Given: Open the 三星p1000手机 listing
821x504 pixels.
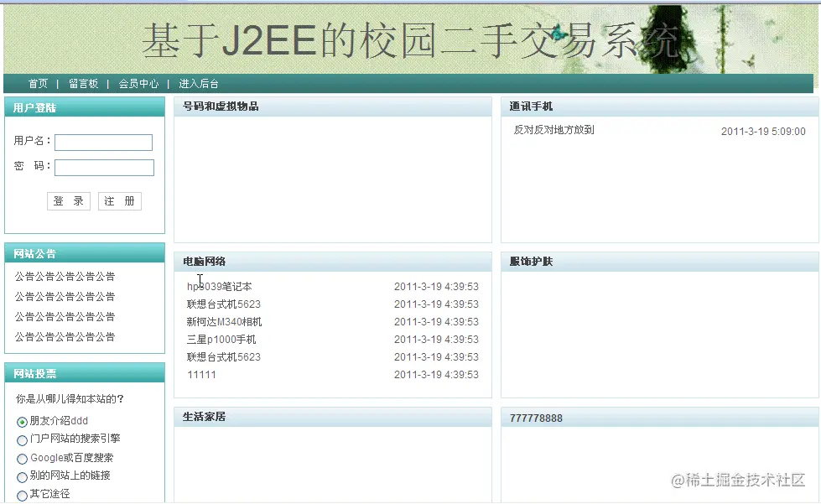Looking at the screenshot, I should pyautogui.click(x=221, y=339).
